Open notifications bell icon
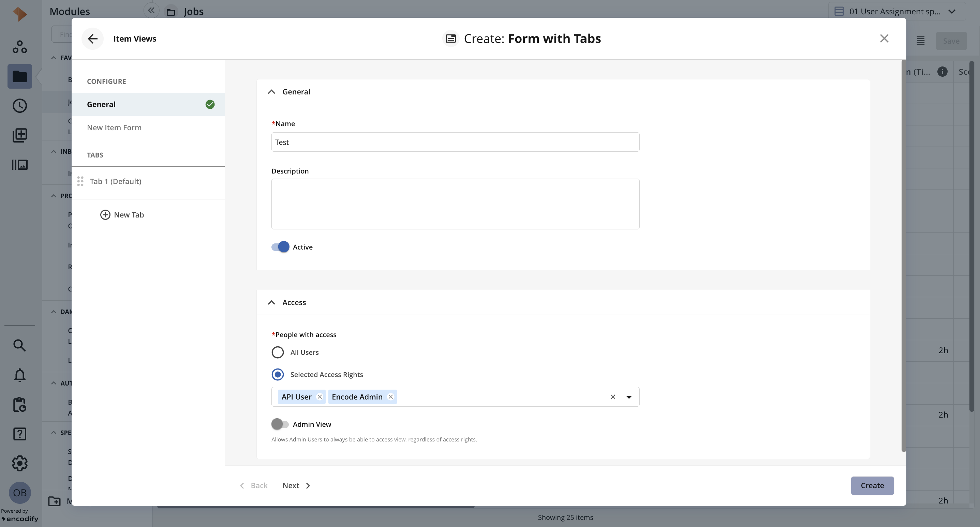The width and height of the screenshot is (980, 527). (x=19, y=375)
